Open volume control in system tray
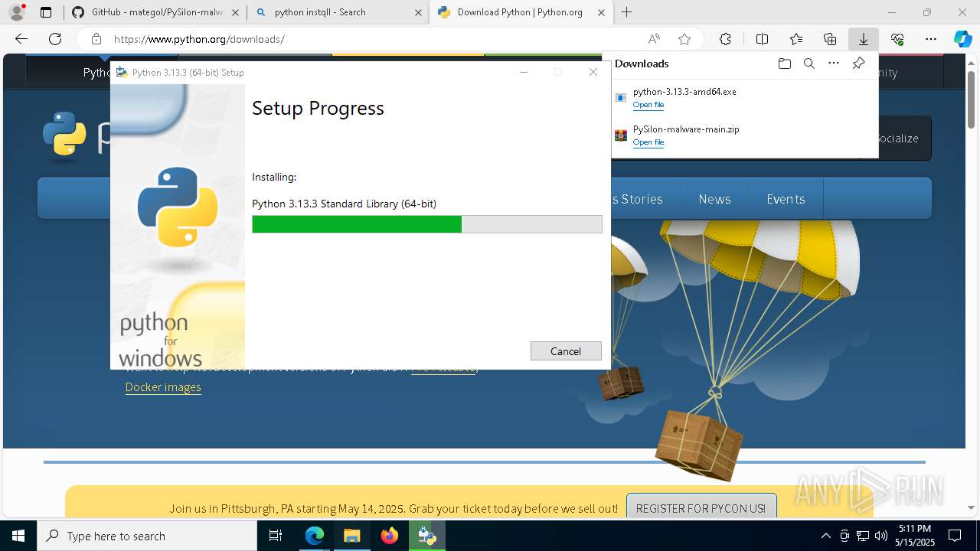The width and height of the screenshot is (980, 551). (881, 536)
